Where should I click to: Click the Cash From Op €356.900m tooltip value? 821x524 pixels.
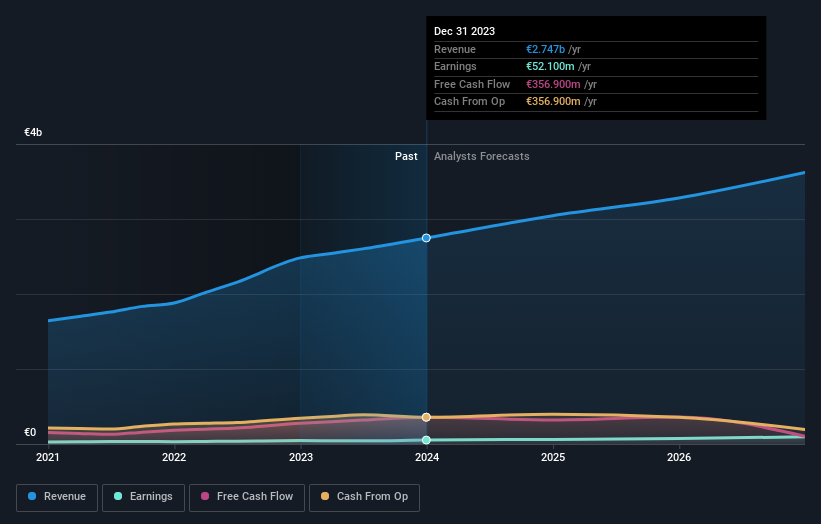click(553, 102)
